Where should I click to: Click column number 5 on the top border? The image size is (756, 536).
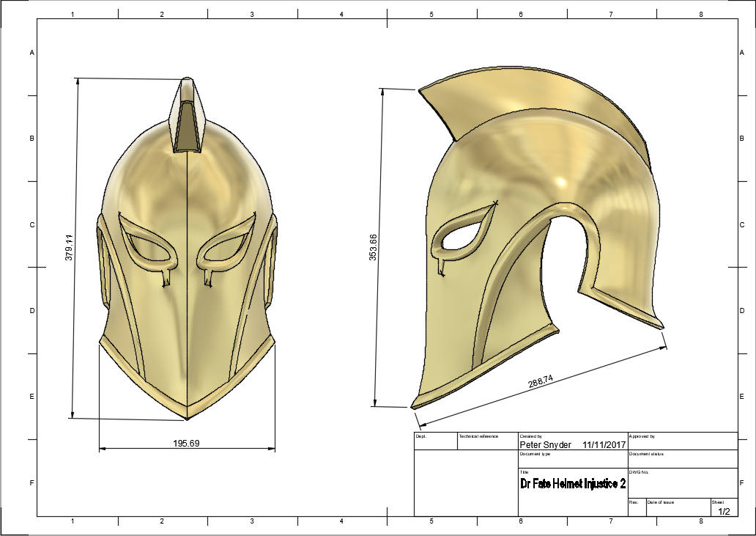431,13
